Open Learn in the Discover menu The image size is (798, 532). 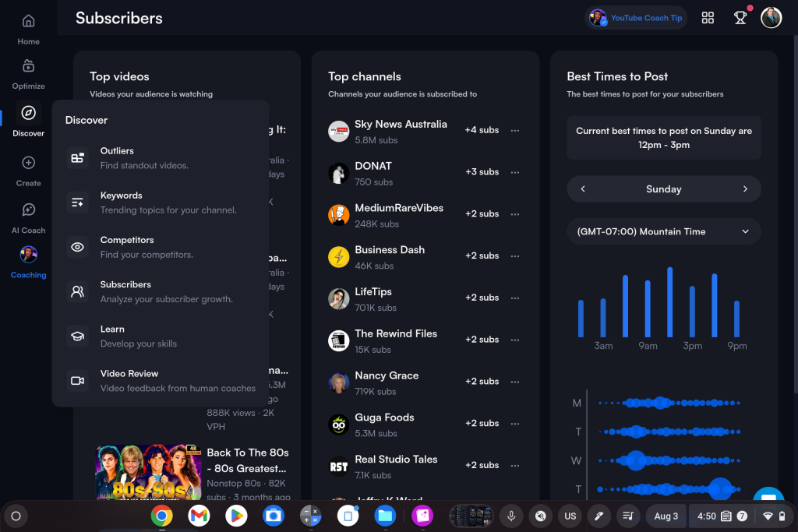coord(161,336)
